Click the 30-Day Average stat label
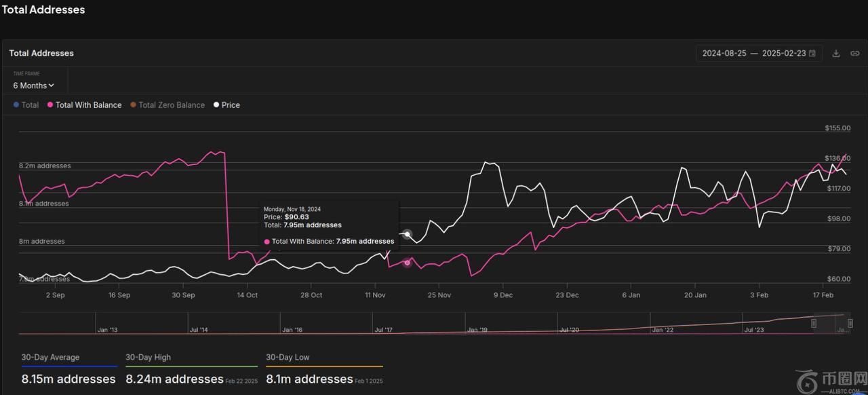The width and height of the screenshot is (868, 395). [50, 357]
